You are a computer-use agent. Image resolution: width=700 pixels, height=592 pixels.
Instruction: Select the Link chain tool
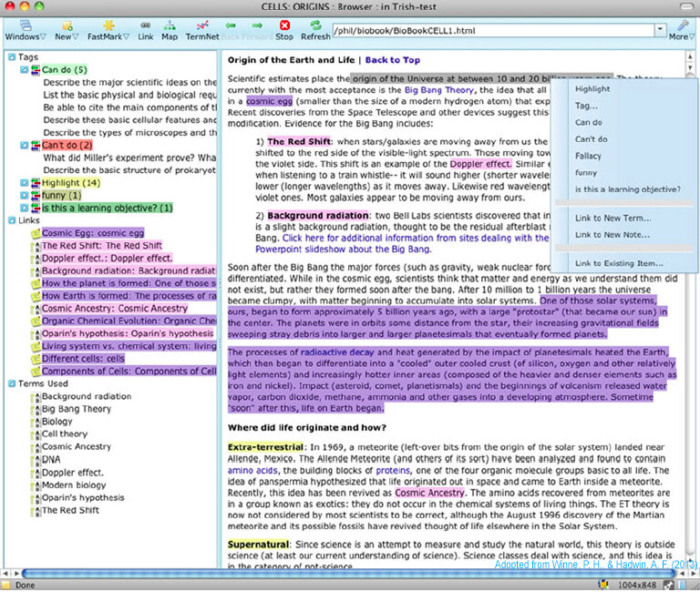146,30
